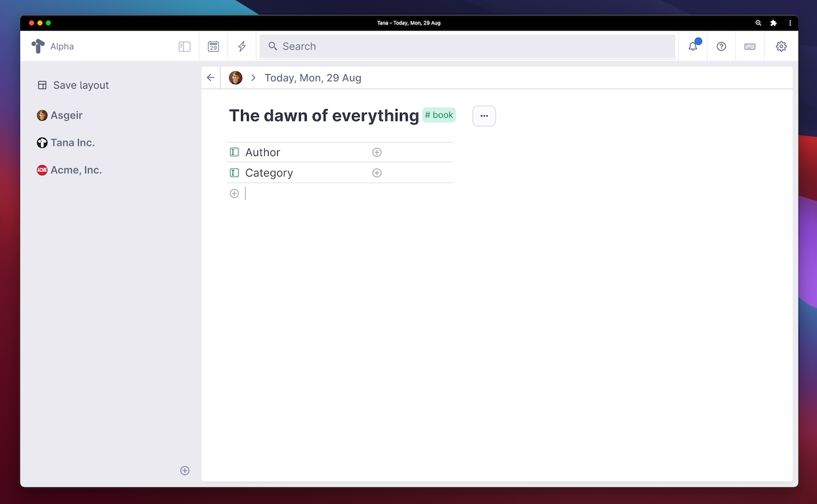Click the Tana logo icon
Image resolution: width=817 pixels, height=504 pixels.
(x=38, y=47)
